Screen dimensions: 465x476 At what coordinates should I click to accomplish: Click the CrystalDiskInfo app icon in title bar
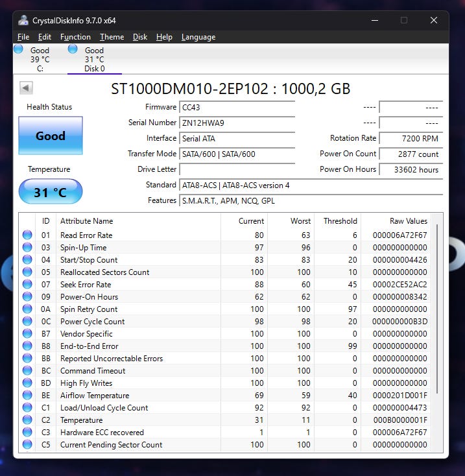(23, 20)
